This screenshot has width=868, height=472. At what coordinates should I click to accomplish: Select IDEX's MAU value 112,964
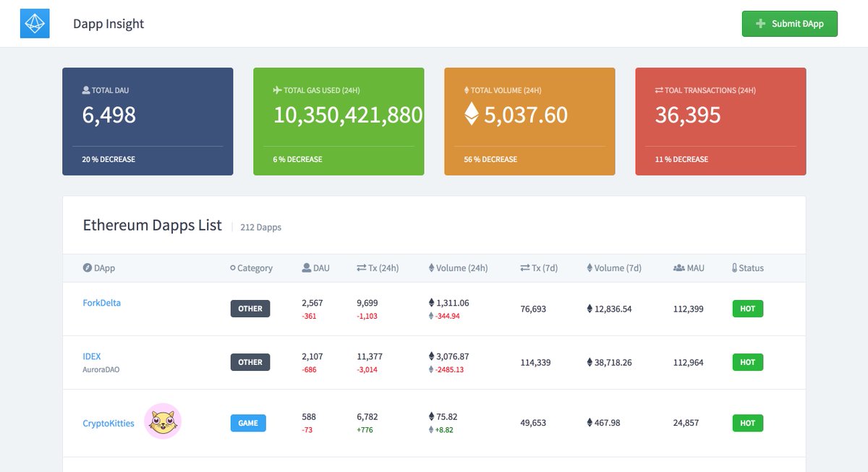click(x=689, y=362)
